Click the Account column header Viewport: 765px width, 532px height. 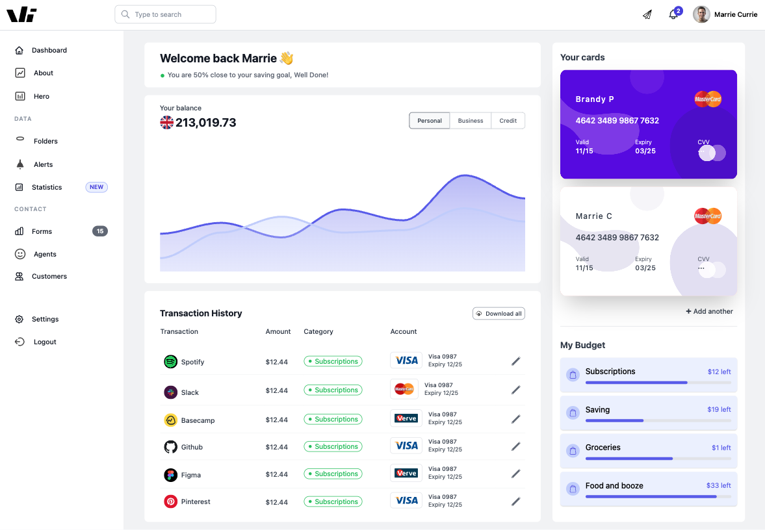pos(404,332)
